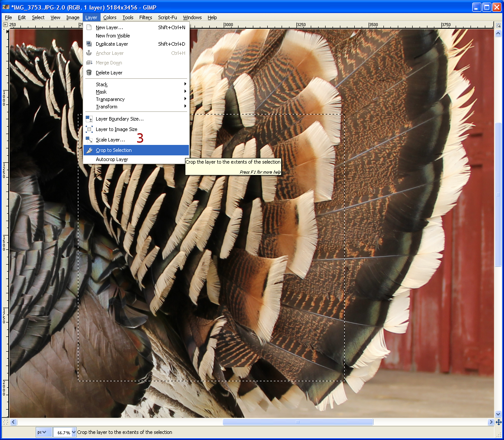Choose New from Visible in the Layer menu
This screenshot has width=504, height=440.
pyautogui.click(x=112, y=35)
